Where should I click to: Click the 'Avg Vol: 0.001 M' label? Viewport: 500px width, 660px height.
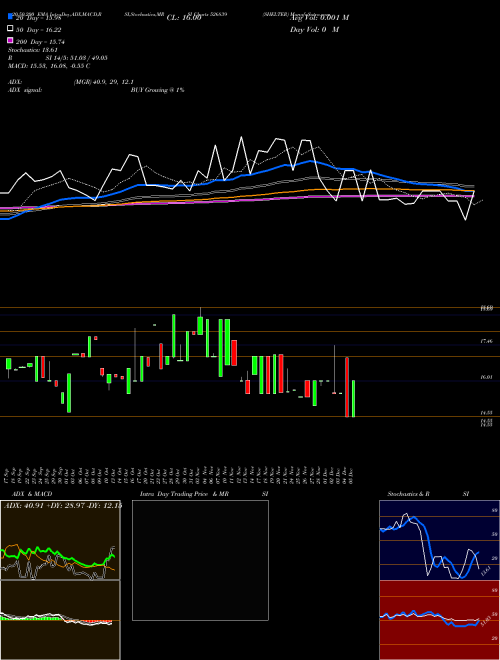319,18
